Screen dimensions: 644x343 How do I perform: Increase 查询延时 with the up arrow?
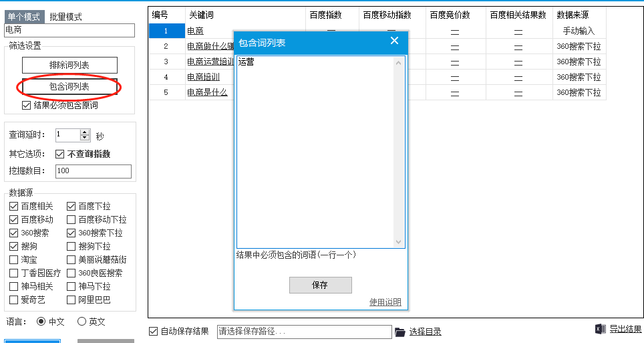coord(85,132)
